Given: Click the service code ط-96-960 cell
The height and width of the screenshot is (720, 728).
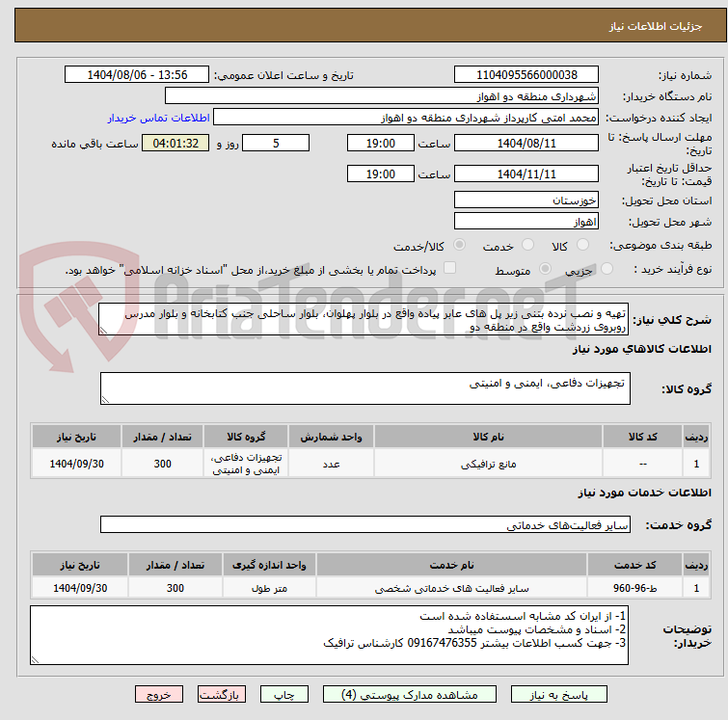Looking at the screenshot, I should tap(634, 588).
